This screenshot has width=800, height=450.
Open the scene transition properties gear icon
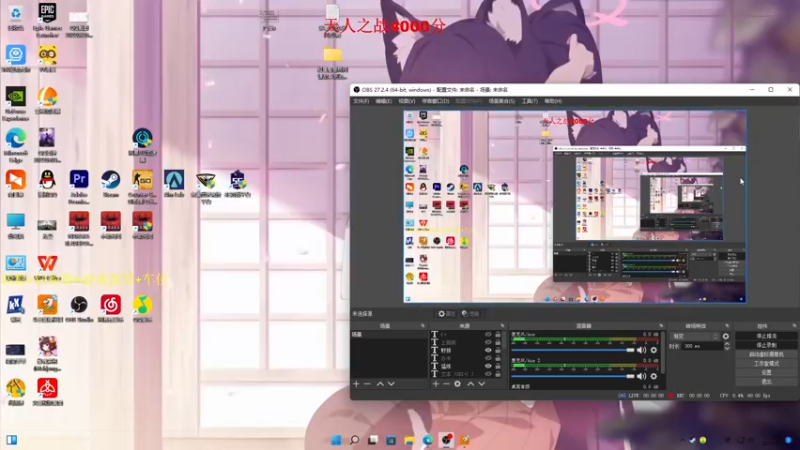click(x=726, y=336)
